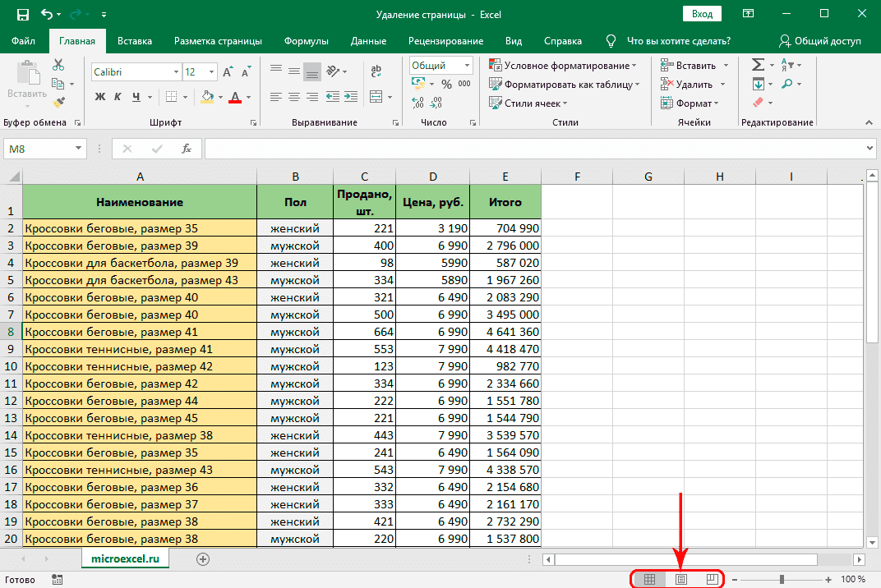Viewport: 881px width, 588px height.
Task: Click the percent style icon
Action: point(446,84)
